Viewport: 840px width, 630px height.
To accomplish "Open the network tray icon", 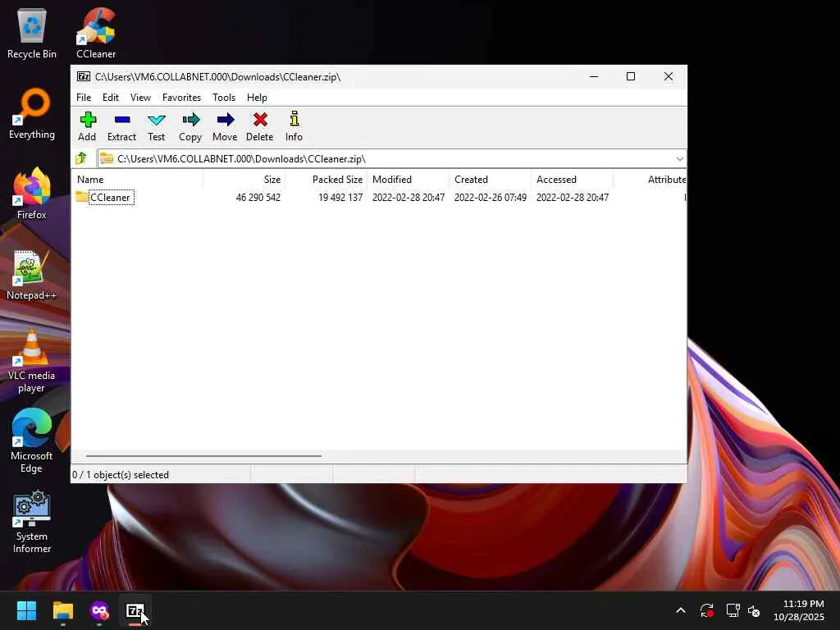I will pos(733,610).
